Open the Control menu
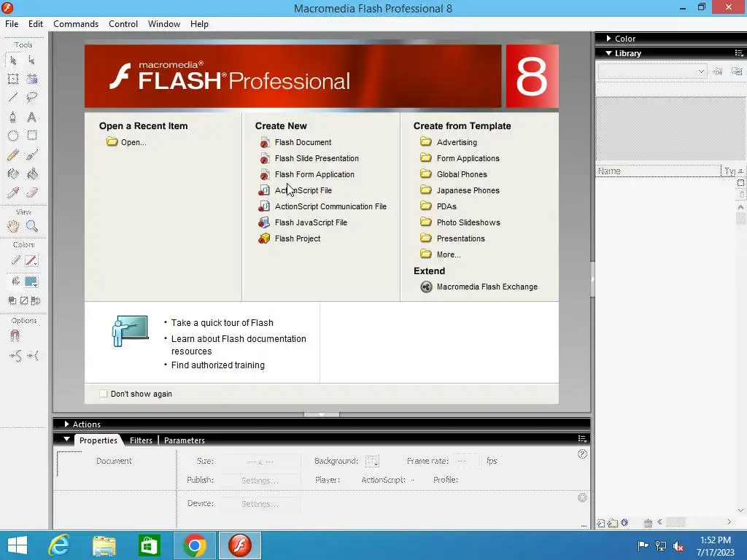Image resolution: width=747 pixels, height=560 pixels. [123, 24]
